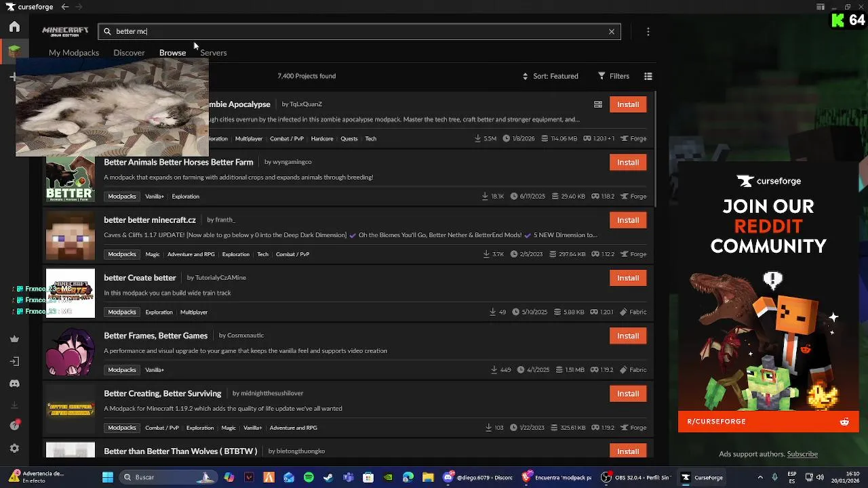The height and width of the screenshot is (488, 868).
Task: Install Better Animals Better Horses Better Farm
Action: [628, 162]
